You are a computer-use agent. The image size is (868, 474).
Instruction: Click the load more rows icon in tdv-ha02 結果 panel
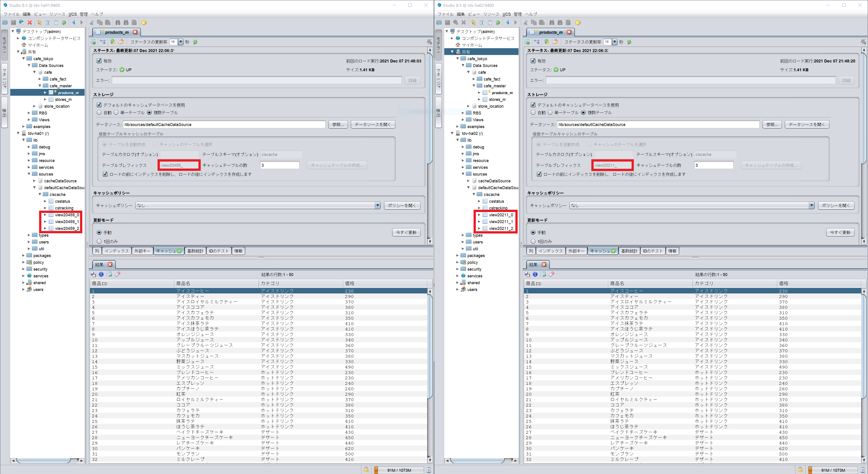coord(543,274)
